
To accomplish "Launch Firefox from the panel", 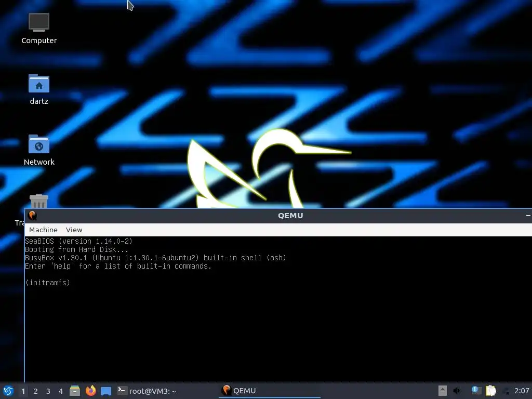I will pyautogui.click(x=90, y=391).
